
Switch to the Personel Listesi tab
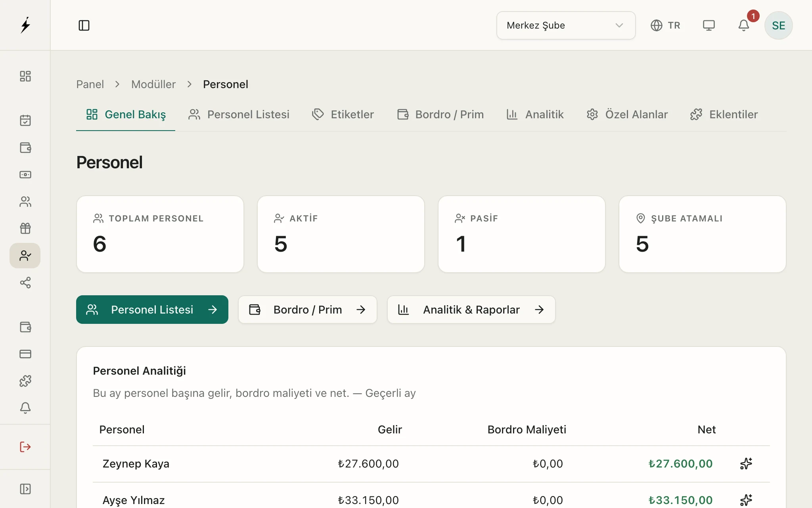[239, 114]
